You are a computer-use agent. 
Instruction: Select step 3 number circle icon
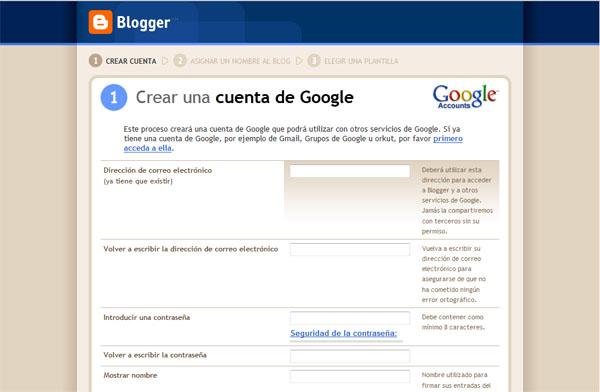coord(314,60)
